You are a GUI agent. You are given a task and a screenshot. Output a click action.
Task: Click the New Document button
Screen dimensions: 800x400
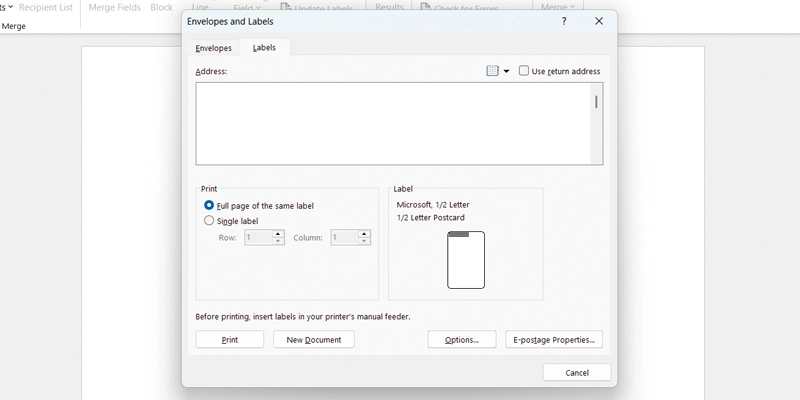(314, 340)
